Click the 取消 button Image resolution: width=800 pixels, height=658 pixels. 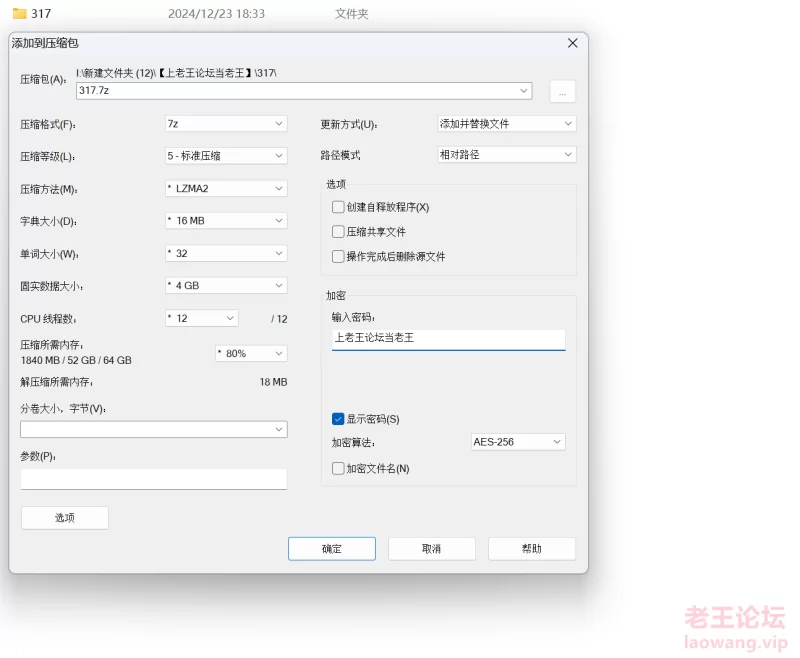pyautogui.click(x=432, y=549)
